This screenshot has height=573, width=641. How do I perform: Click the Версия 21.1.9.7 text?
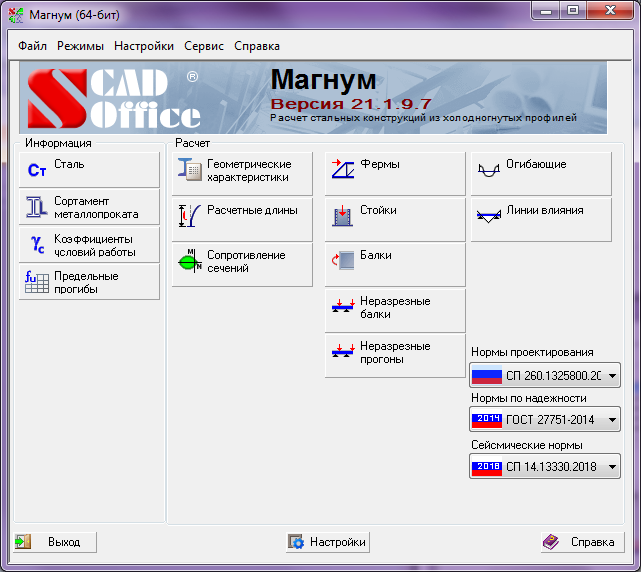point(351,104)
